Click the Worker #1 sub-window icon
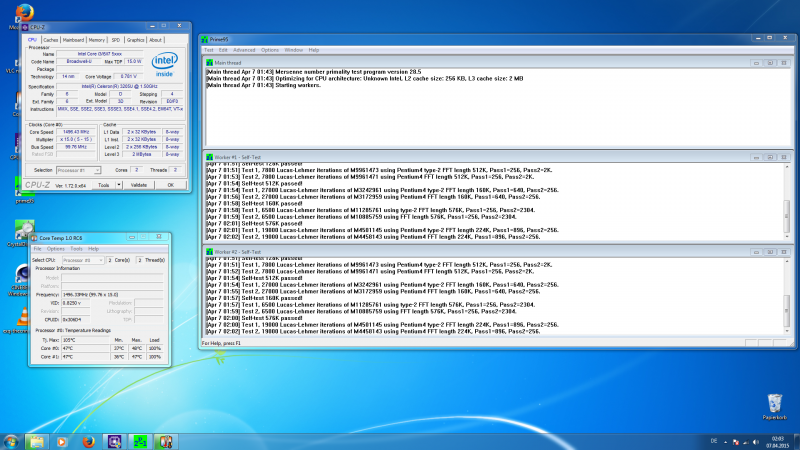 (x=209, y=157)
